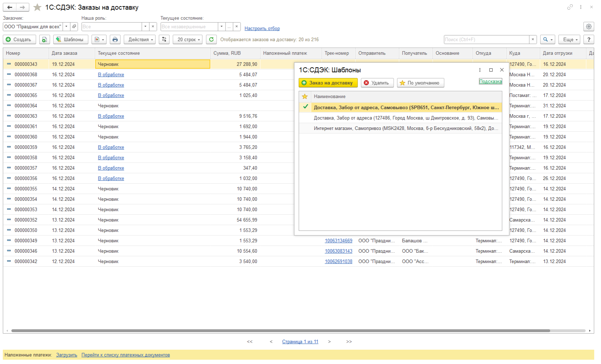The image size is (601, 364).
Task: Click the green check mark of the default template
Action: pos(305,107)
